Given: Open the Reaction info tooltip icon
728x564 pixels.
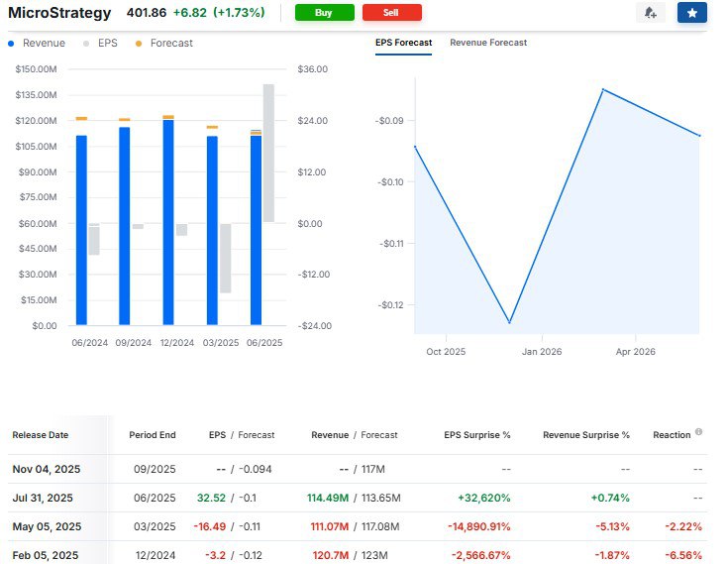Looking at the screenshot, I should 698,432.
